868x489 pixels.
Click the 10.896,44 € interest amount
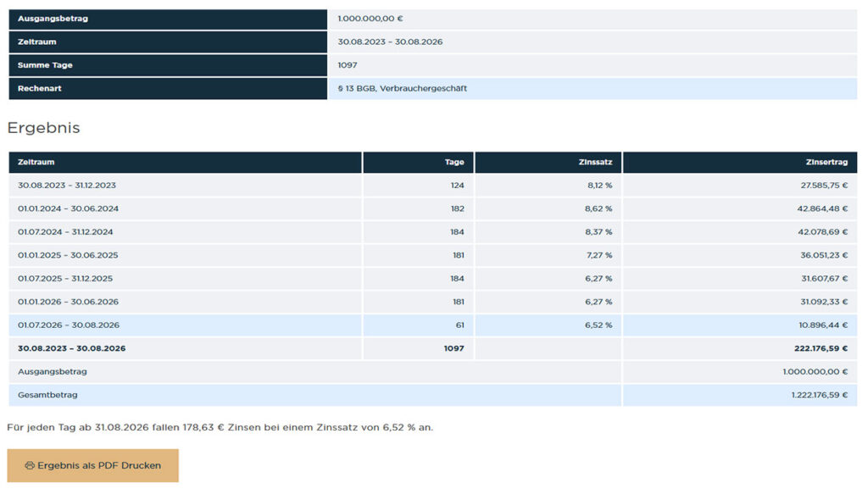point(823,325)
